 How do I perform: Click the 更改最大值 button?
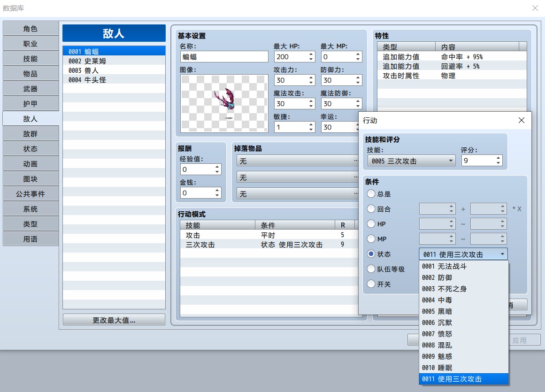point(114,320)
